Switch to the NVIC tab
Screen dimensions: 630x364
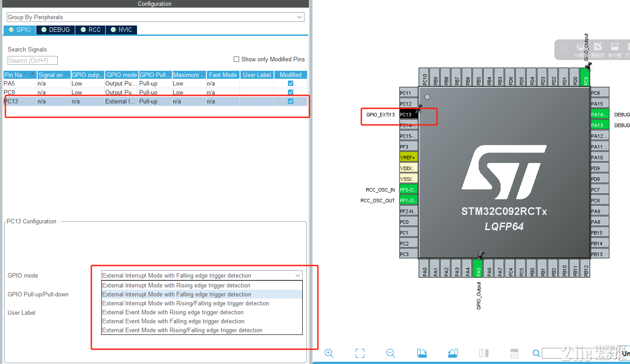[x=121, y=30]
